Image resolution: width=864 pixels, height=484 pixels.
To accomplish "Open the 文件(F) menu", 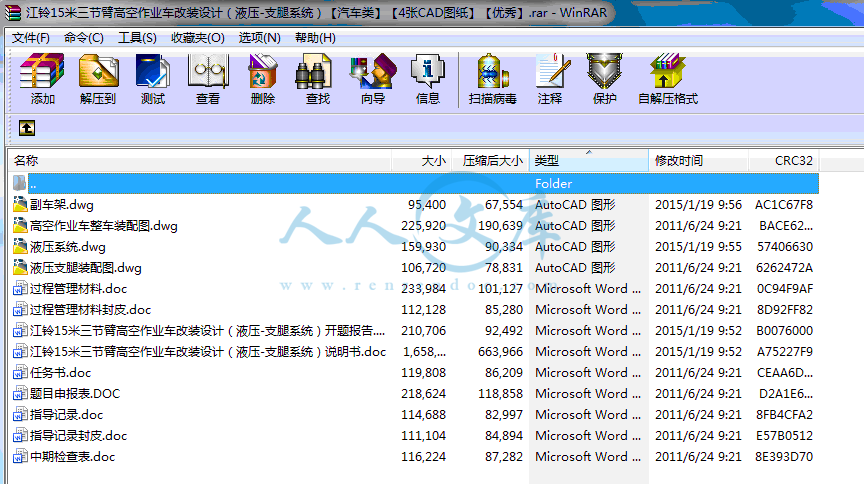I will pos(31,37).
